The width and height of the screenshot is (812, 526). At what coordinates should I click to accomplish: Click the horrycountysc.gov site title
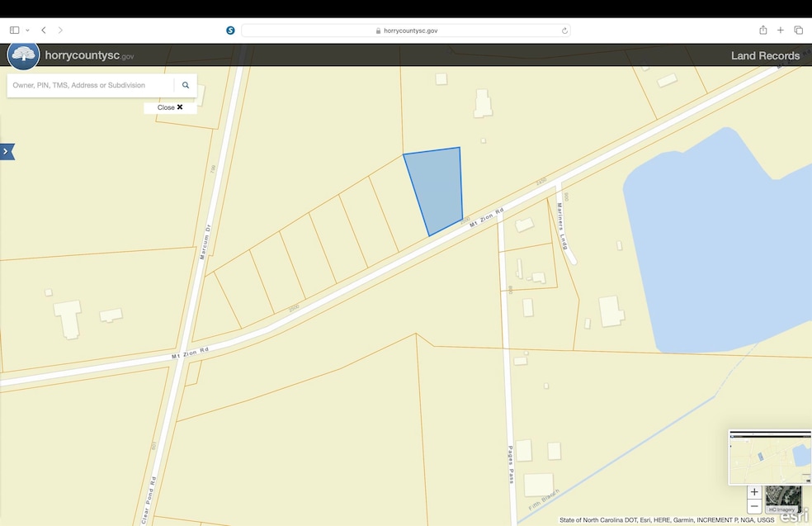[89, 56]
